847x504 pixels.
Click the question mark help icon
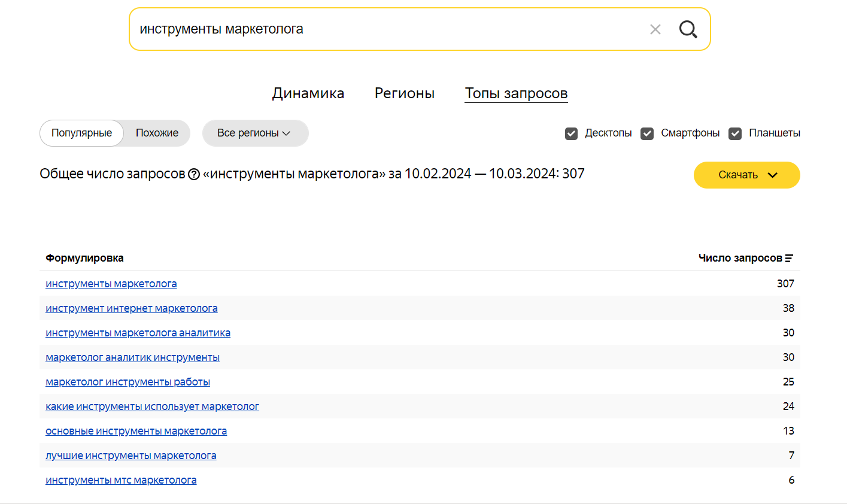pos(194,174)
